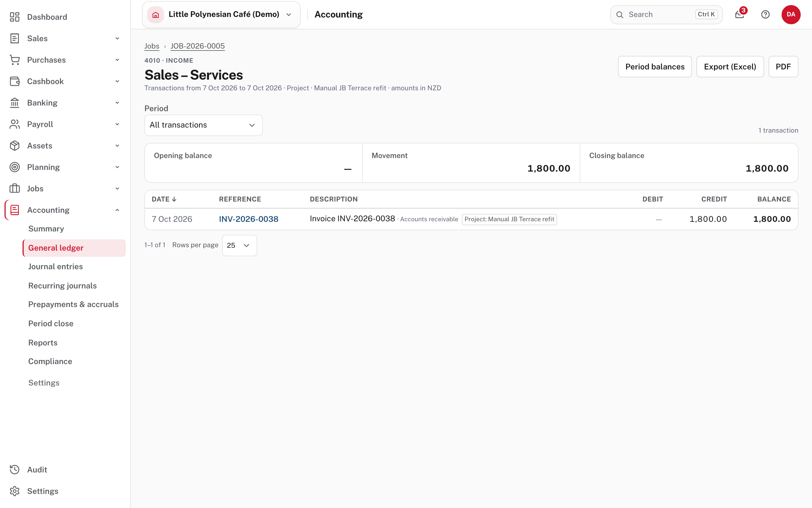
Task: Open Prepayments & accruals
Action: tap(74, 305)
